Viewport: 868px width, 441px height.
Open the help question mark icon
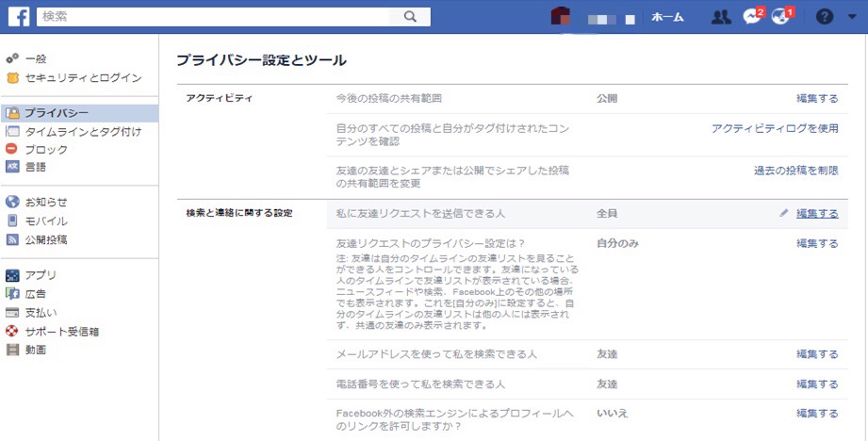click(x=825, y=17)
